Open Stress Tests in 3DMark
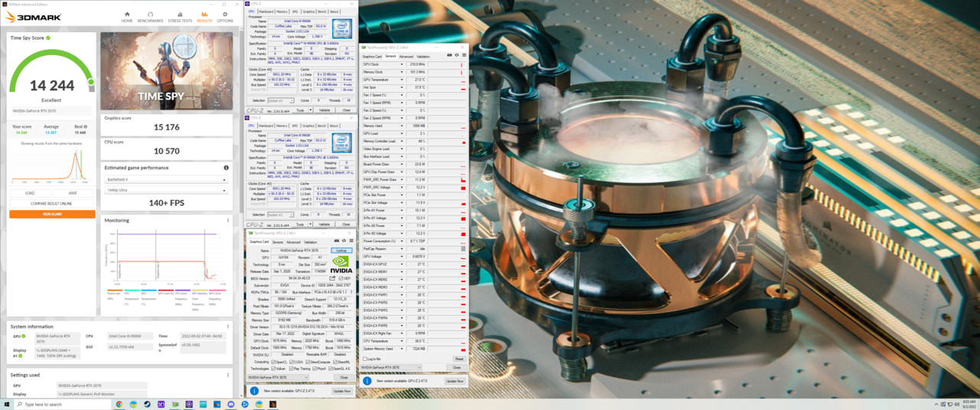980x410 pixels. [x=180, y=17]
